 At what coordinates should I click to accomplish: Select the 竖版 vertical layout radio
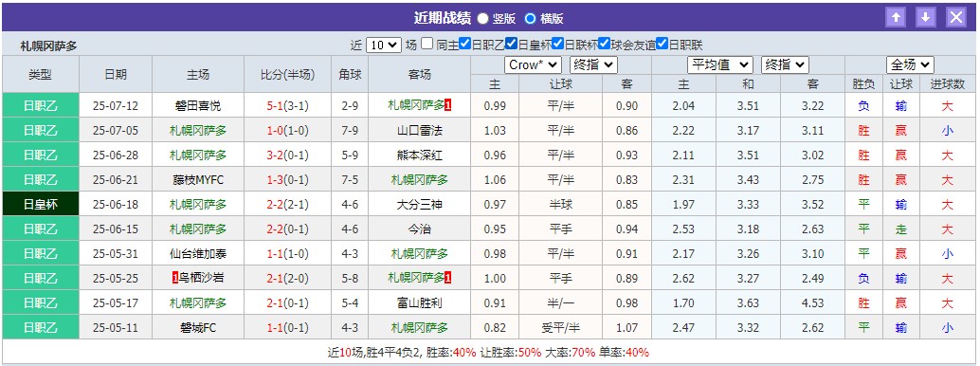pos(482,18)
